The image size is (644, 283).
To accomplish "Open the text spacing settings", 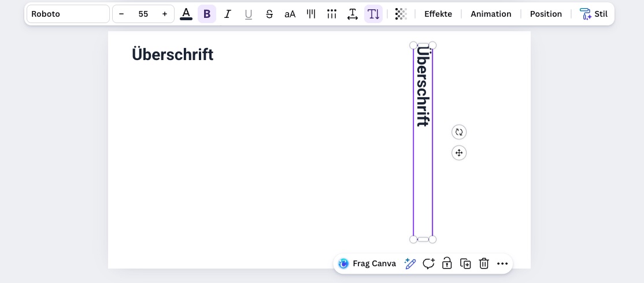I will pos(353,14).
